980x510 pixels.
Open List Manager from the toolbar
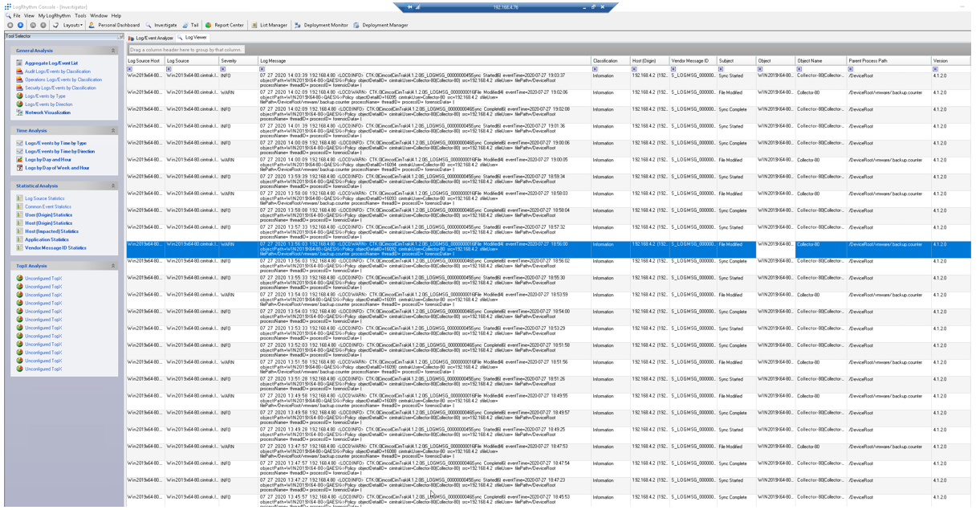[269, 25]
